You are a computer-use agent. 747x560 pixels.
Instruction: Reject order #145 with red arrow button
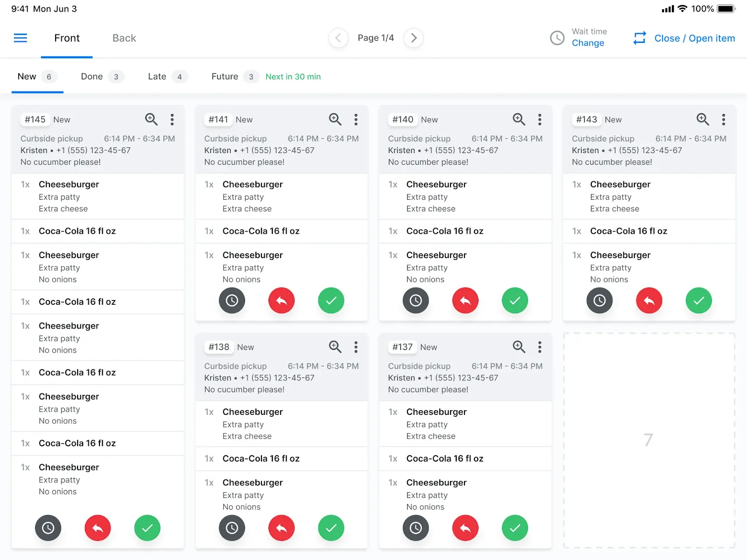98,528
